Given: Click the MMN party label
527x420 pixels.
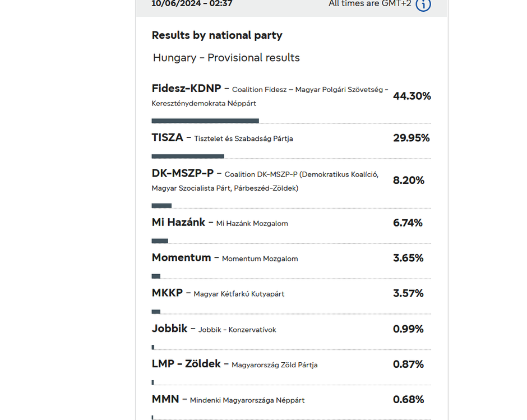Looking at the screenshot, I should point(165,399).
